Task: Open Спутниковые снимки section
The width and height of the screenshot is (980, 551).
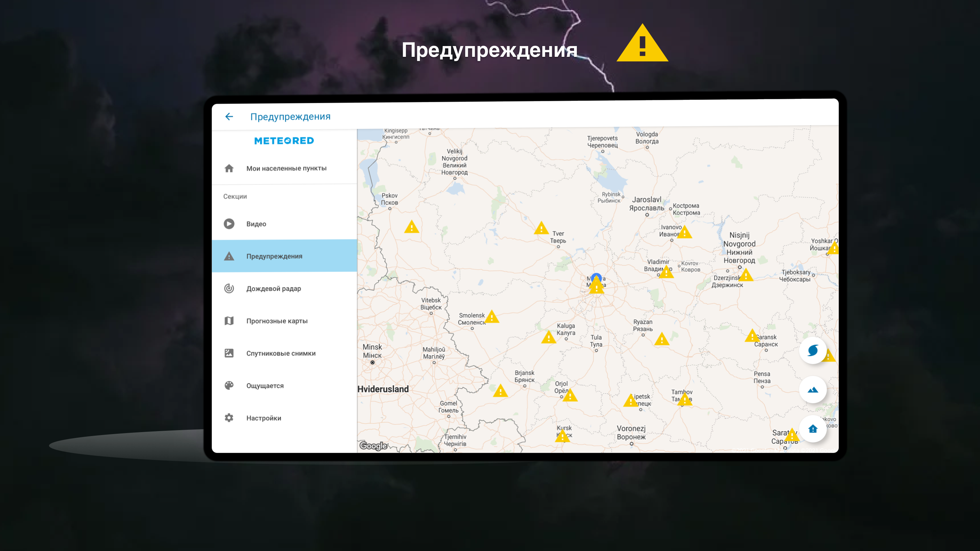Action: click(x=281, y=353)
